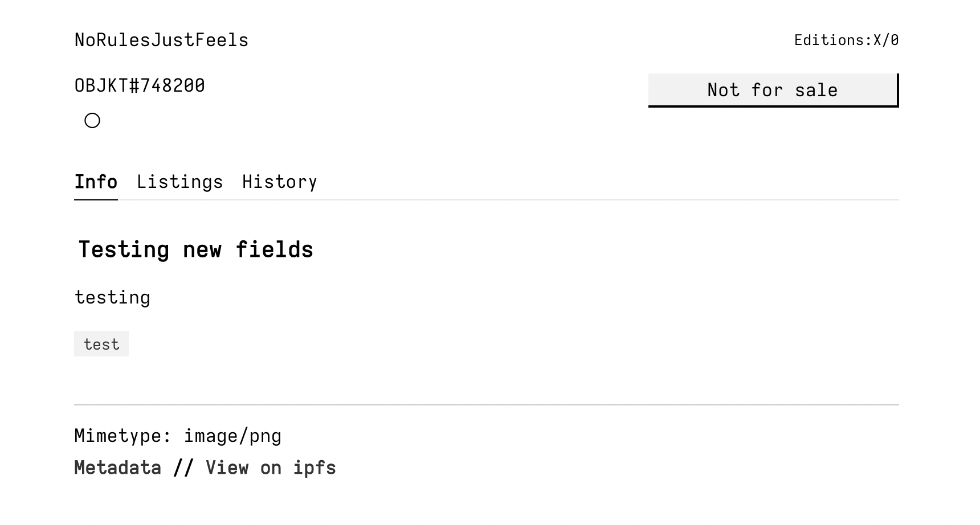
Task: Switch to the History tab
Action: tap(280, 181)
